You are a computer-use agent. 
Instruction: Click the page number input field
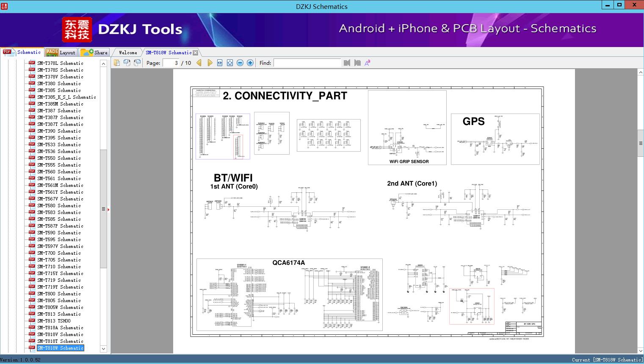point(171,63)
